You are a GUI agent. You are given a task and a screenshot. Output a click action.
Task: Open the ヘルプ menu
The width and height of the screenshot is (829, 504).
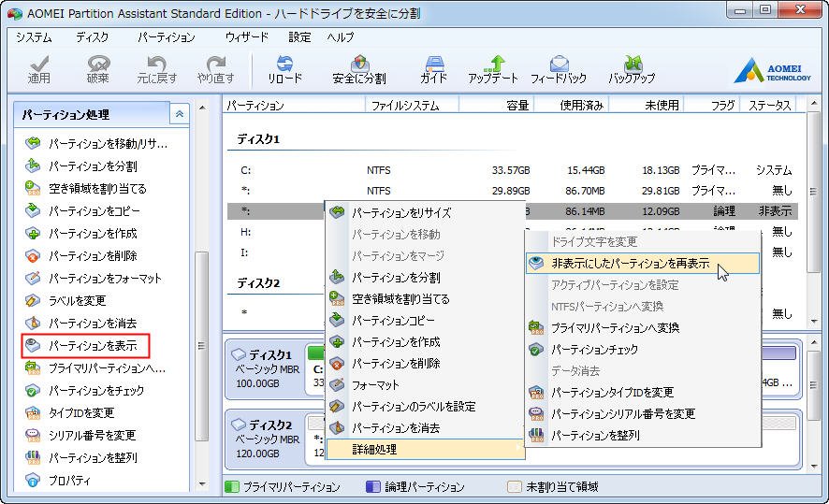pos(341,37)
